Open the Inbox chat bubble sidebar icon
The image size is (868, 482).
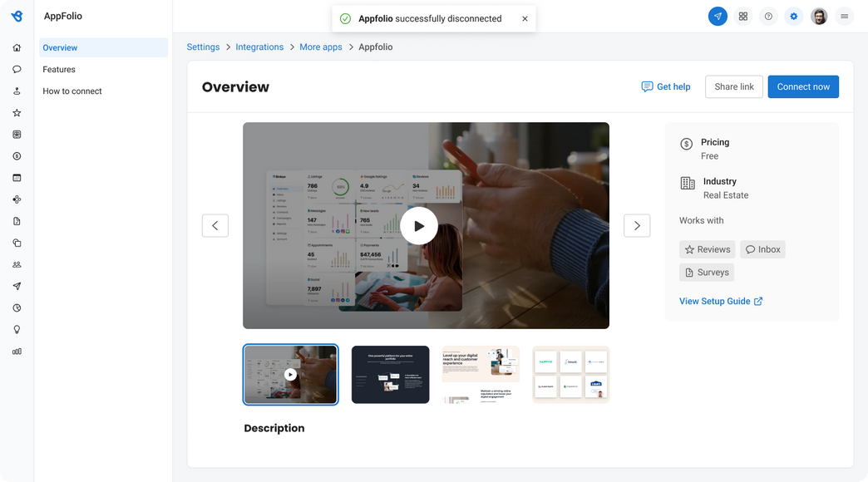pos(17,69)
